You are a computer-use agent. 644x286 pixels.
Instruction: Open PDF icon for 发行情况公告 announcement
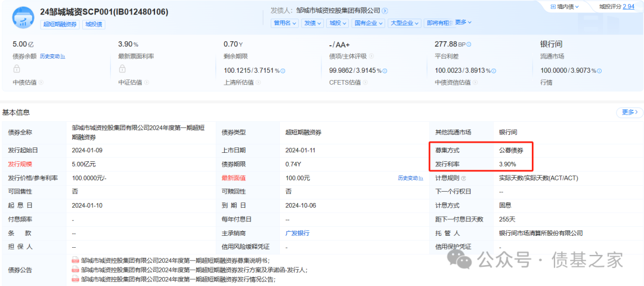coord(75,279)
